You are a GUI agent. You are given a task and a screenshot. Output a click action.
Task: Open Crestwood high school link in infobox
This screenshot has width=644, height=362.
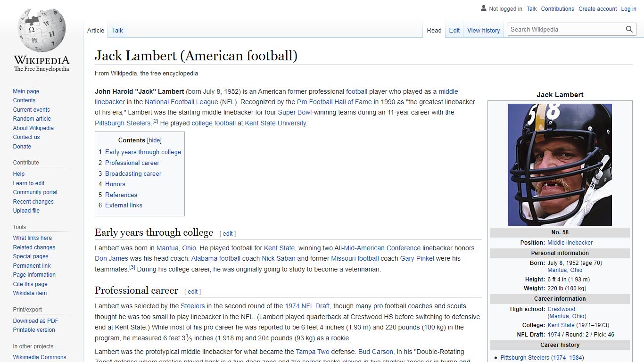561,309
